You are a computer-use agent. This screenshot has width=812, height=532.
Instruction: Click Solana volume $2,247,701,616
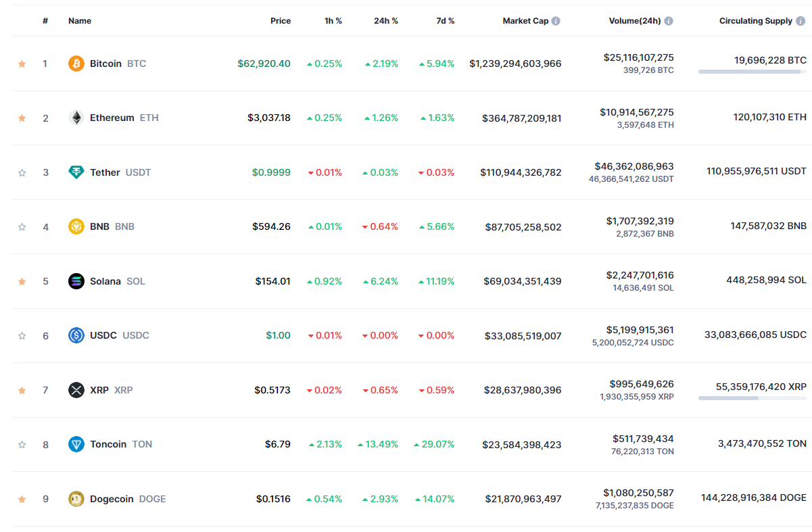click(x=640, y=275)
